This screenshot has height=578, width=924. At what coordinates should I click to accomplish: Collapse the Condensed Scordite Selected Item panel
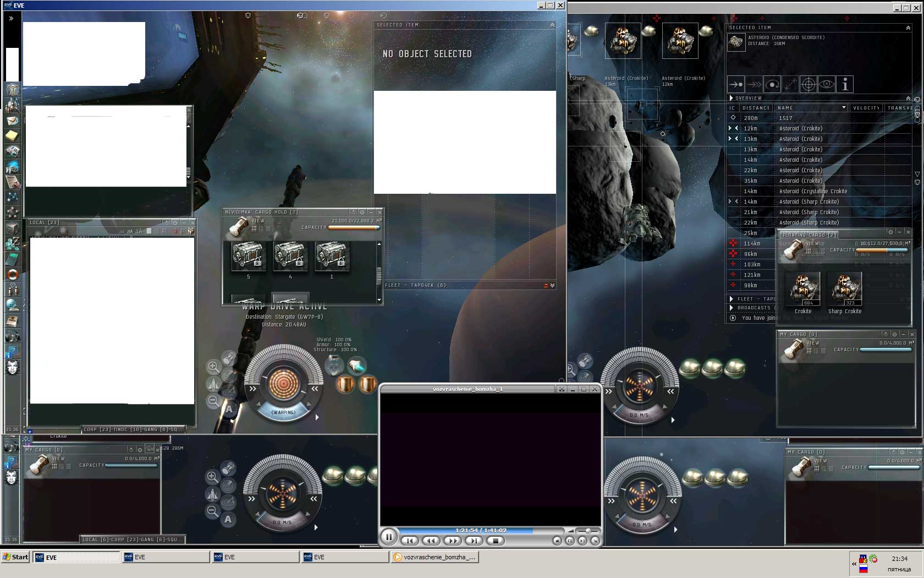(908, 28)
